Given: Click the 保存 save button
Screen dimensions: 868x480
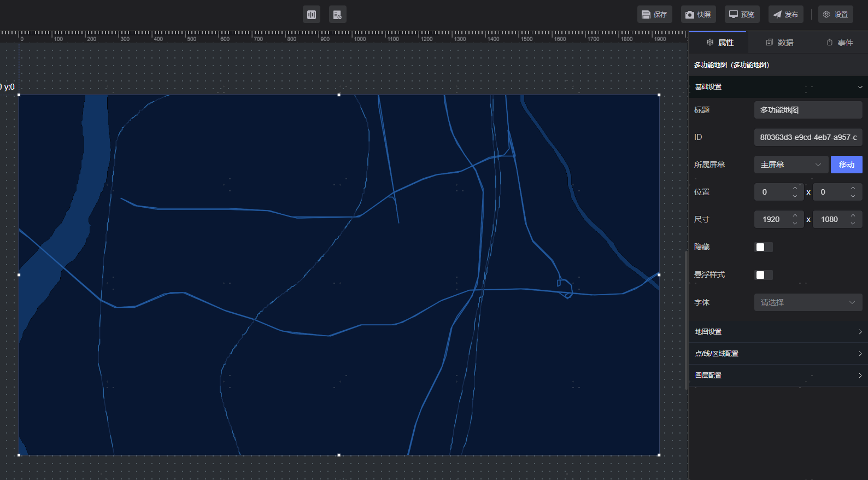Looking at the screenshot, I should click(x=654, y=15).
